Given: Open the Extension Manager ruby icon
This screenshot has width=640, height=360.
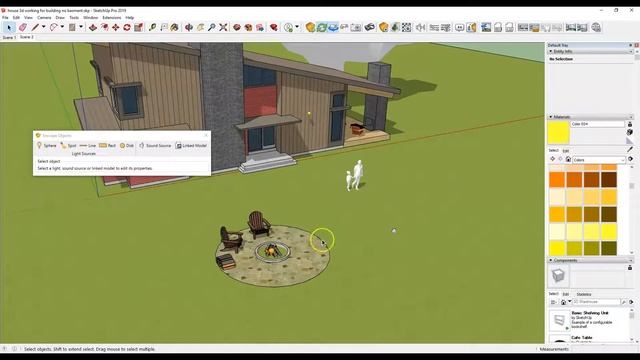Looking at the screenshot, I should point(273,27).
